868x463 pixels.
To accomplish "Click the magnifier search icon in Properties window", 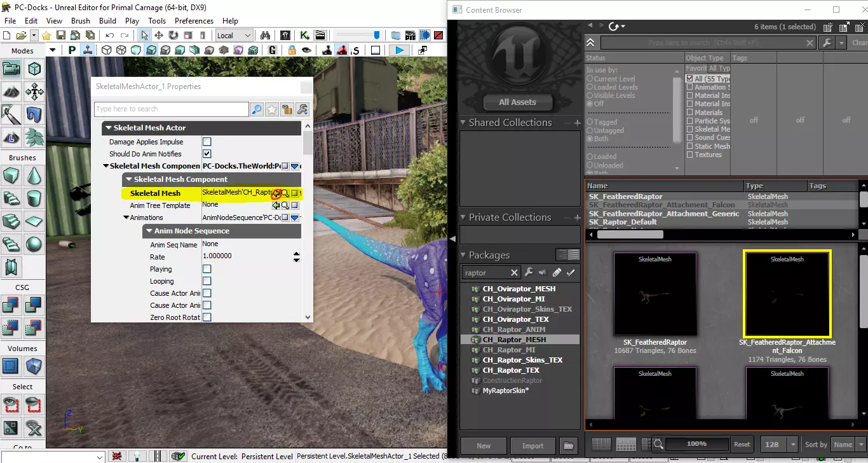I will click(x=257, y=109).
